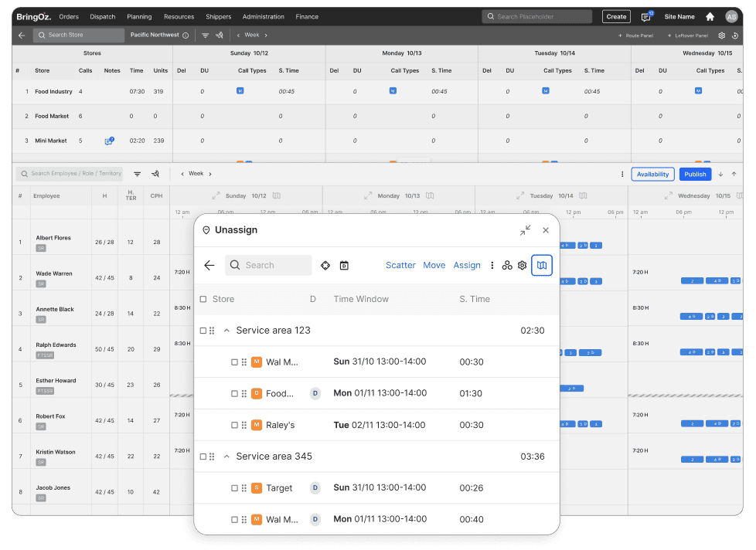Image resolution: width=756 pixels, height=550 pixels.
Task: Add Leftover Panel
Action: tap(688, 36)
